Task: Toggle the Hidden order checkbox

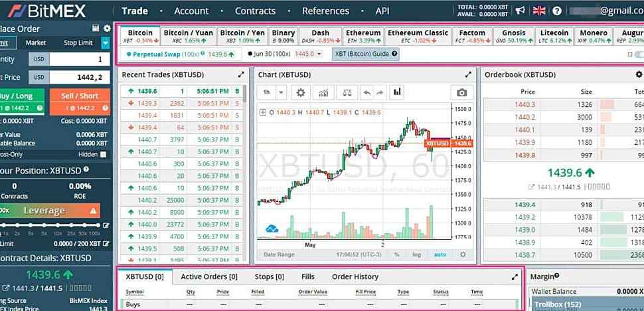Action: (x=103, y=154)
